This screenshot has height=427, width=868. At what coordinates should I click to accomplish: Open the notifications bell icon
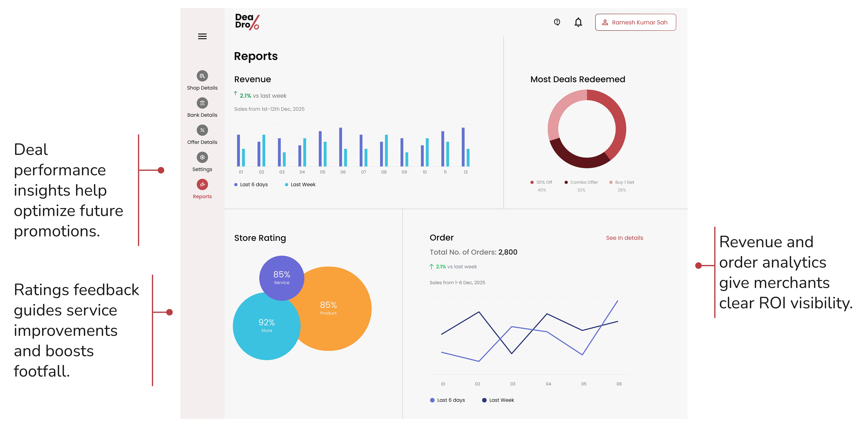point(578,22)
